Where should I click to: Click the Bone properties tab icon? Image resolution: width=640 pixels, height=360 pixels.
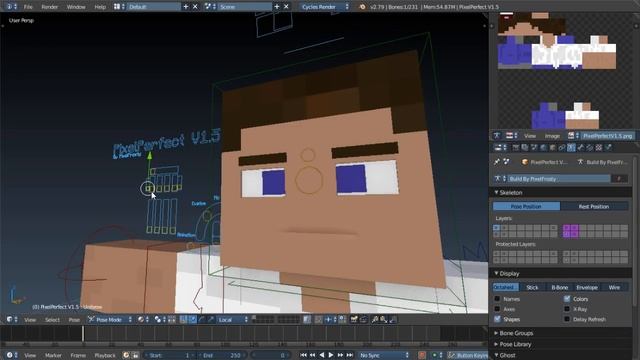[x=581, y=148]
